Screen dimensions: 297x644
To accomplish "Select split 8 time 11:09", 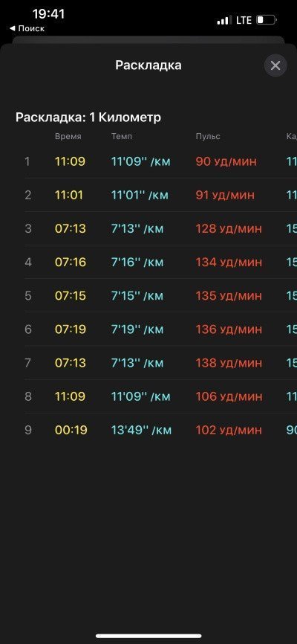I will point(70,397).
